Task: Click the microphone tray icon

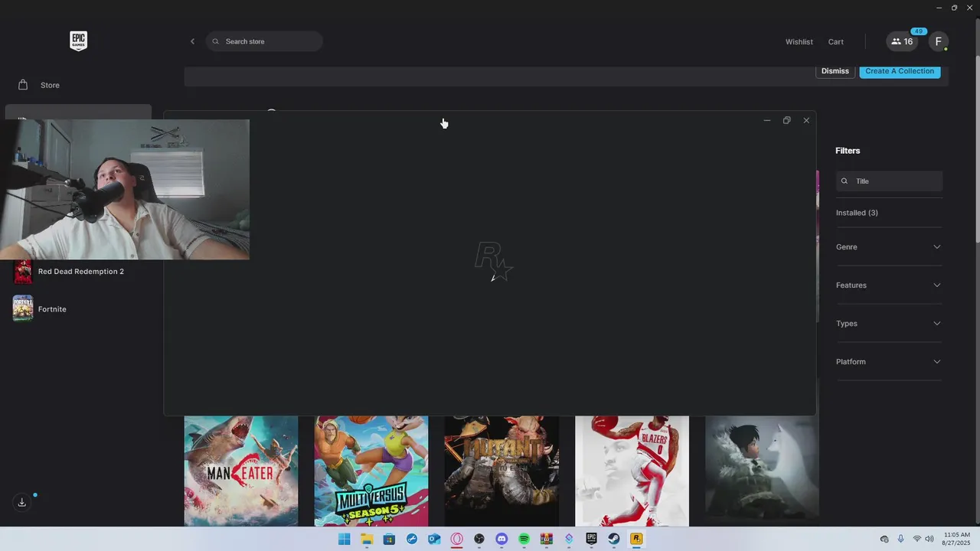Action: pos(900,539)
